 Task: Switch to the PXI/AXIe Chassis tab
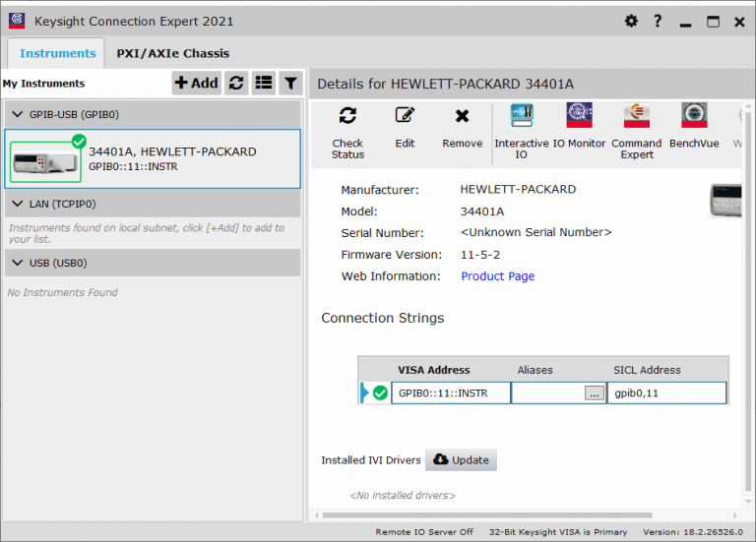click(x=172, y=53)
